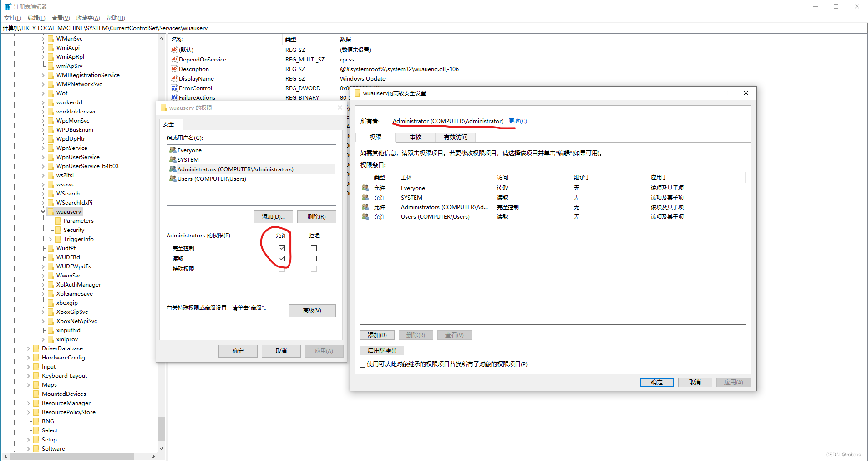Click the DisplayName string value icon
This screenshot has width=868, height=461.
(174, 78)
